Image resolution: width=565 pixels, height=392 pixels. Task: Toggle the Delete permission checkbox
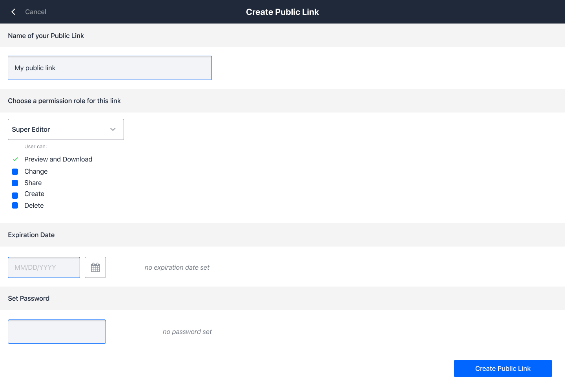pyautogui.click(x=15, y=205)
